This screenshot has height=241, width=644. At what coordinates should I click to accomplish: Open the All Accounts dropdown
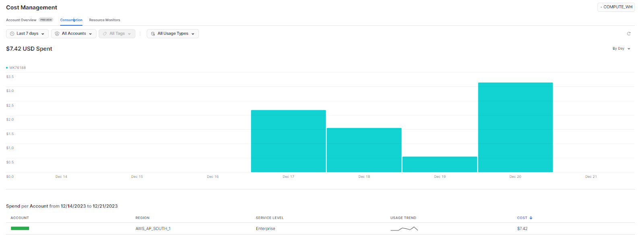tap(74, 34)
